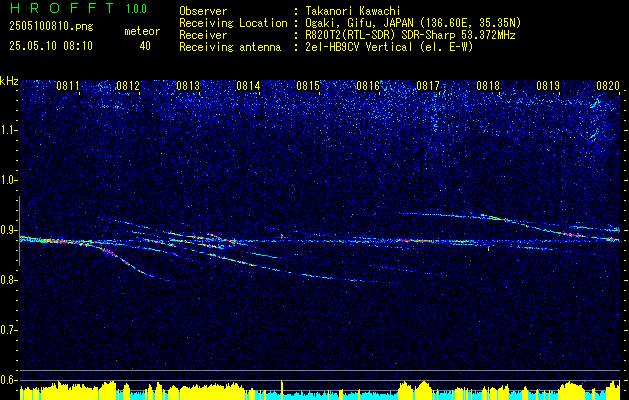Image resolution: width=629 pixels, height=400 pixels.
Task: Click the 0818 time marker
Action: 488,85
